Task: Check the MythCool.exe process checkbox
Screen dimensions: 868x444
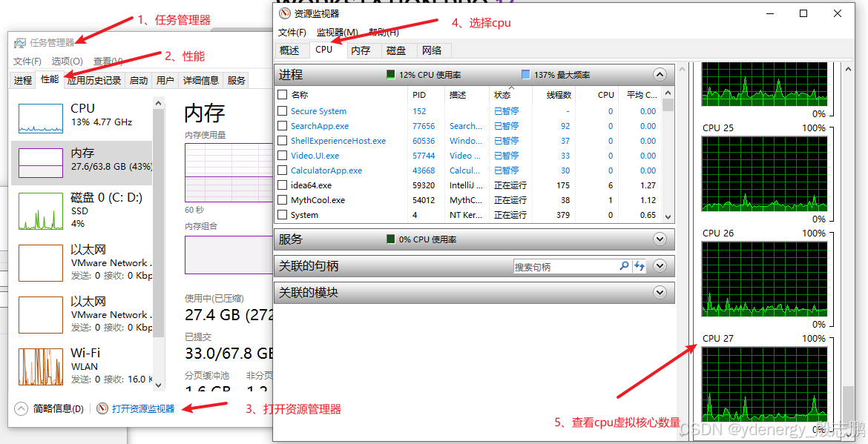Action: pos(283,200)
